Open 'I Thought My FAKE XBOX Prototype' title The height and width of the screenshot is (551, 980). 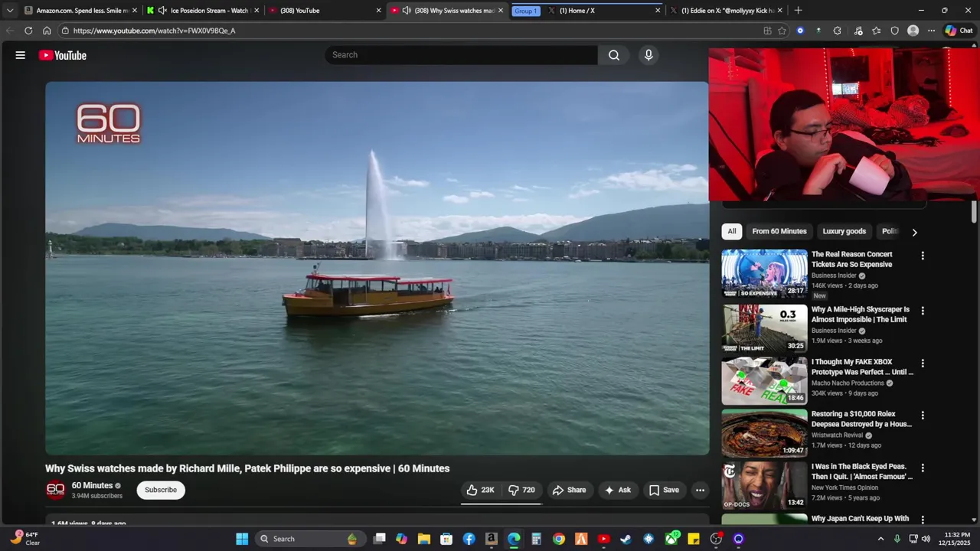tap(862, 367)
